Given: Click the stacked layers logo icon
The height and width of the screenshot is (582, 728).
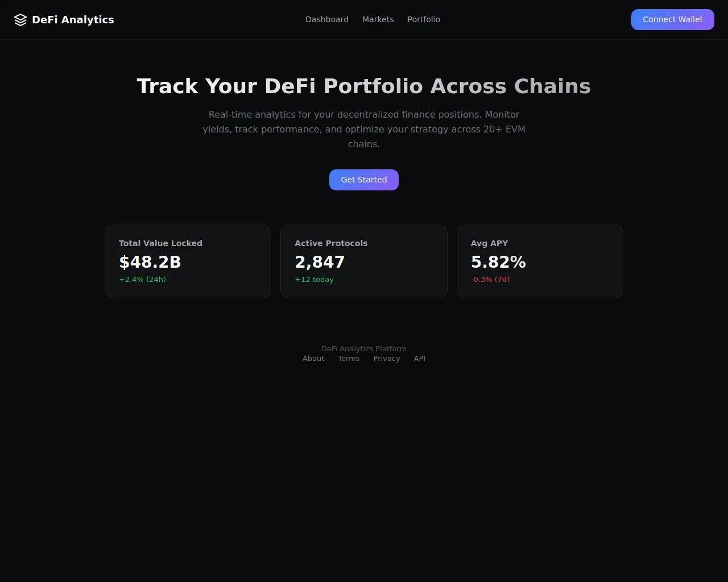Looking at the screenshot, I should tap(20, 20).
